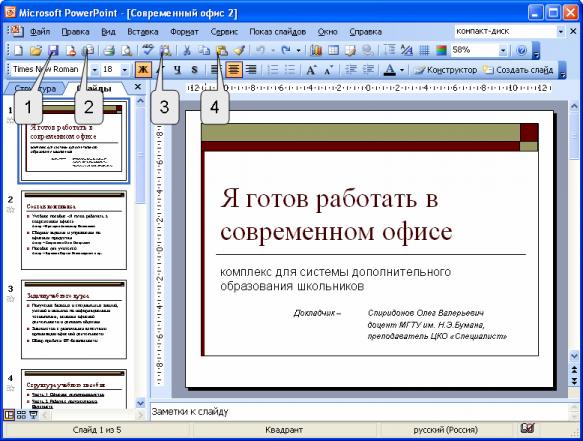Copy the selection
Viewport: 583px width, 441px height.
tap(204, 50)
